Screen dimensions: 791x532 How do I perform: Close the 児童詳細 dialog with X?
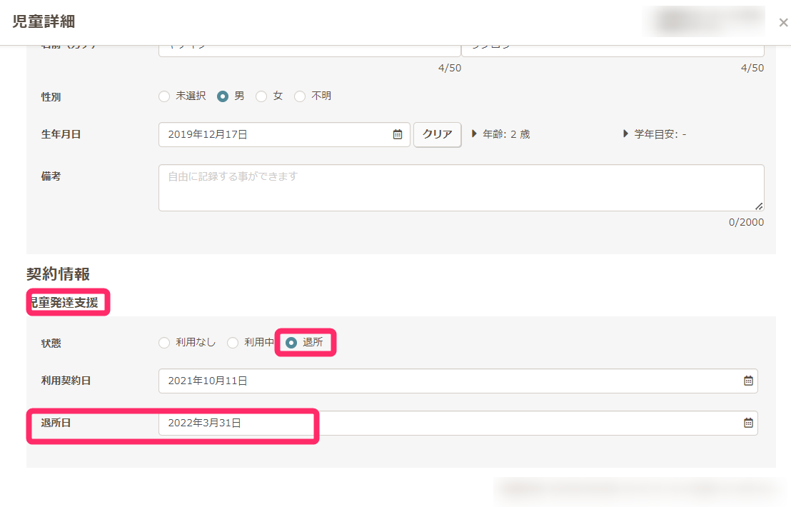click(x=782, y=23)
